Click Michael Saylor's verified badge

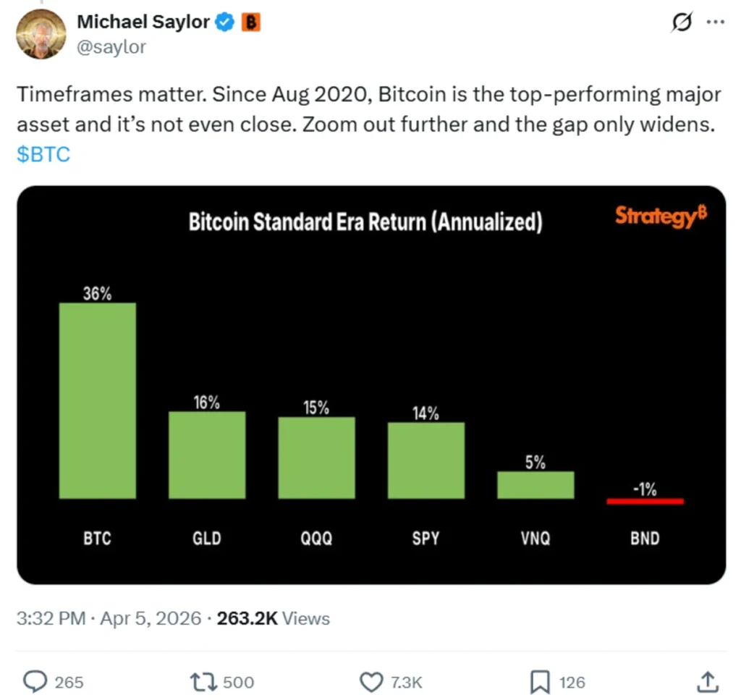224,22
